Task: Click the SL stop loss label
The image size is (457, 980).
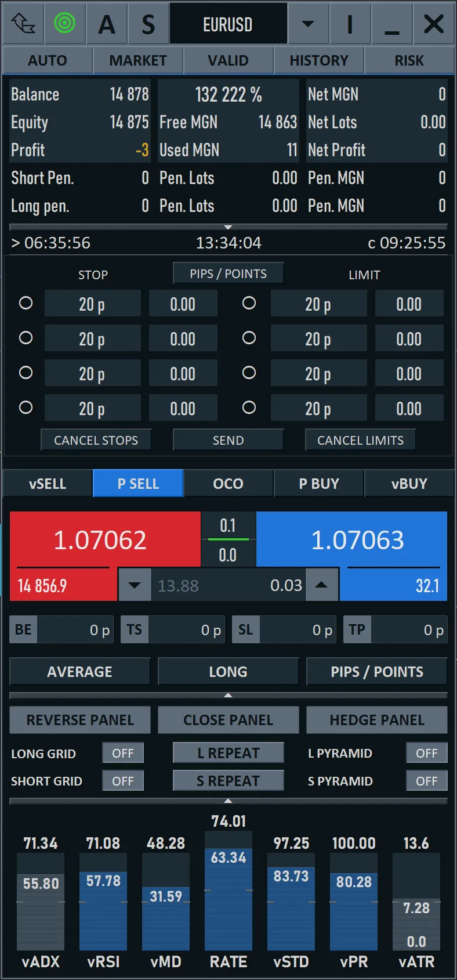Action: pos(246,629)
